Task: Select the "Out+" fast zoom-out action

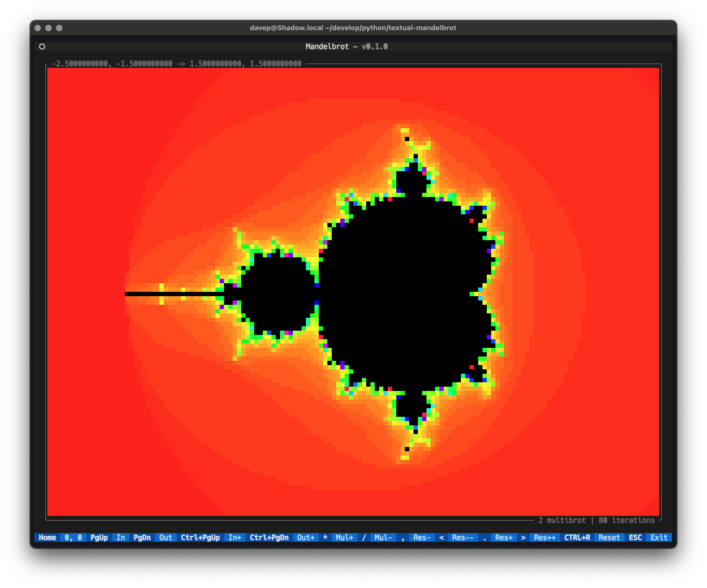Action: coord(305,537)
